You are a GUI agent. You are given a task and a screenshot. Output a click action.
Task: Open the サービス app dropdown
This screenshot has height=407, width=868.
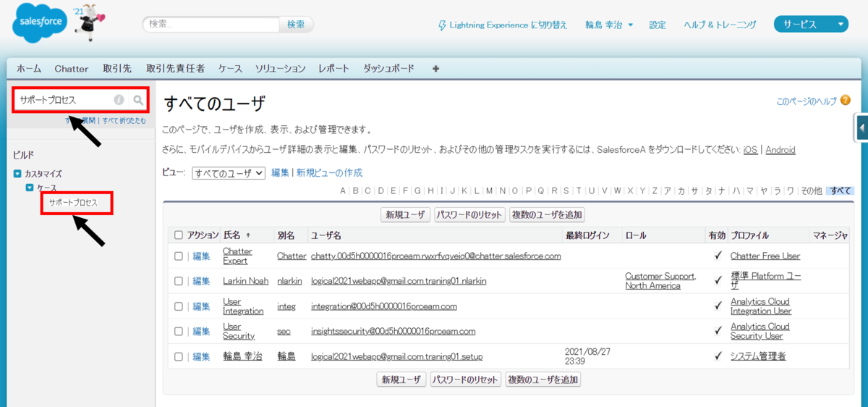[x=811, y=24]
